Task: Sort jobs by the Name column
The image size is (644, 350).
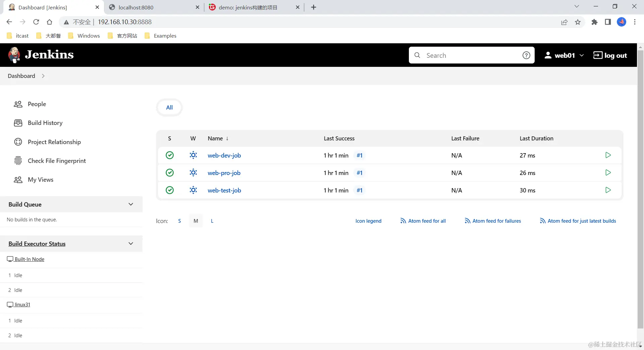Action: point(218,138)
